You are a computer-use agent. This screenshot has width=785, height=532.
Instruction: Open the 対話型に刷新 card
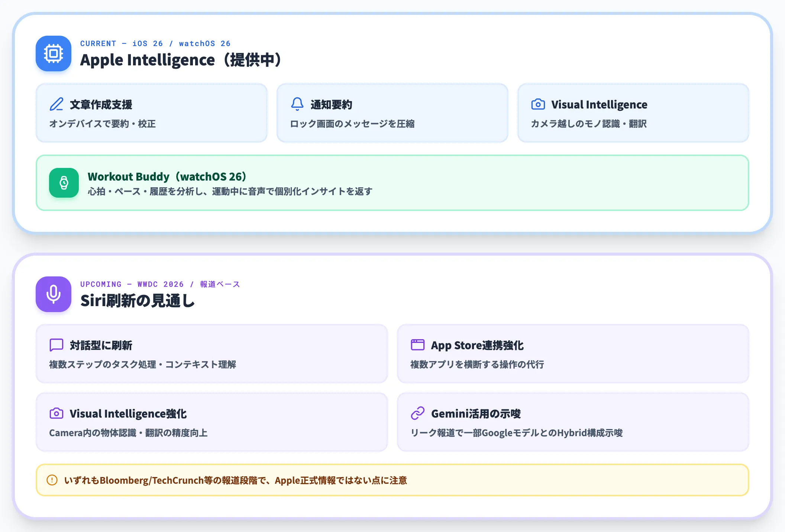(x=212, y=354)
